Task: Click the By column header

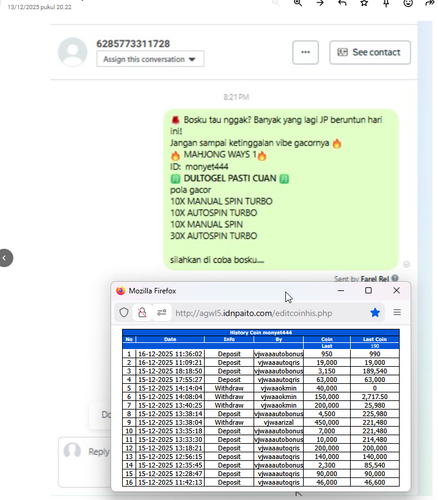Action: point(279,339)
